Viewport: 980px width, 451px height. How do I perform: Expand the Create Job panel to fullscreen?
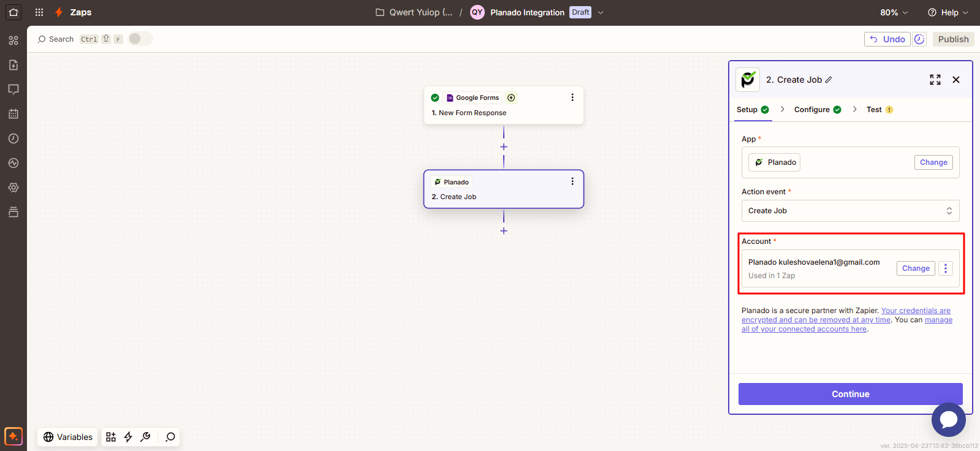(935, 80)
